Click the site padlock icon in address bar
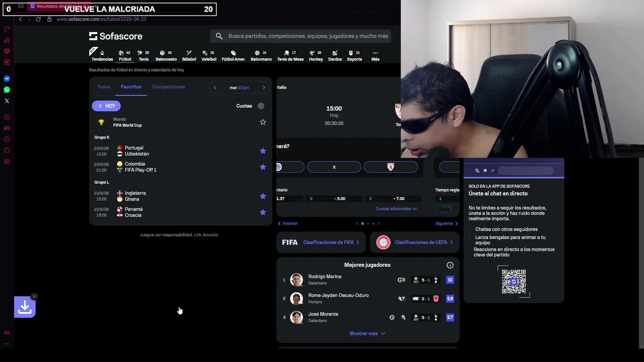This screenshot has width=644, height=362. (x=49, y=19)
